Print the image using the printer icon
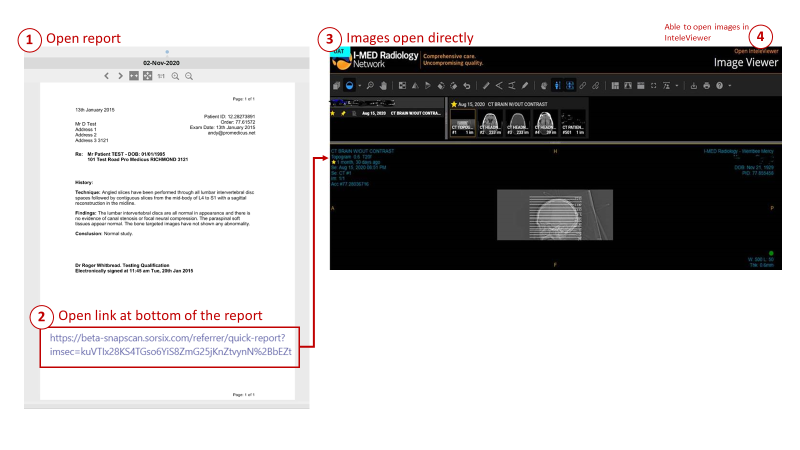800x450 pixels. [x=706, y=86]
